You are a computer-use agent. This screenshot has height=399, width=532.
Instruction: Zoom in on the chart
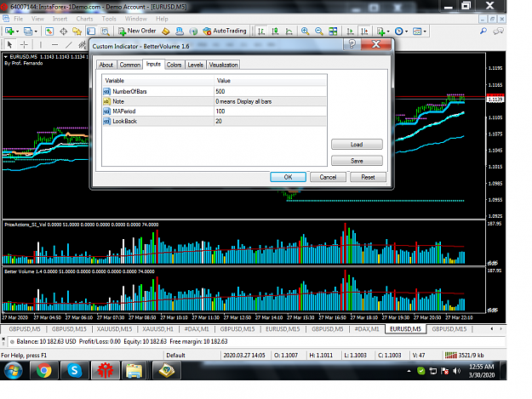pos(305,31)
